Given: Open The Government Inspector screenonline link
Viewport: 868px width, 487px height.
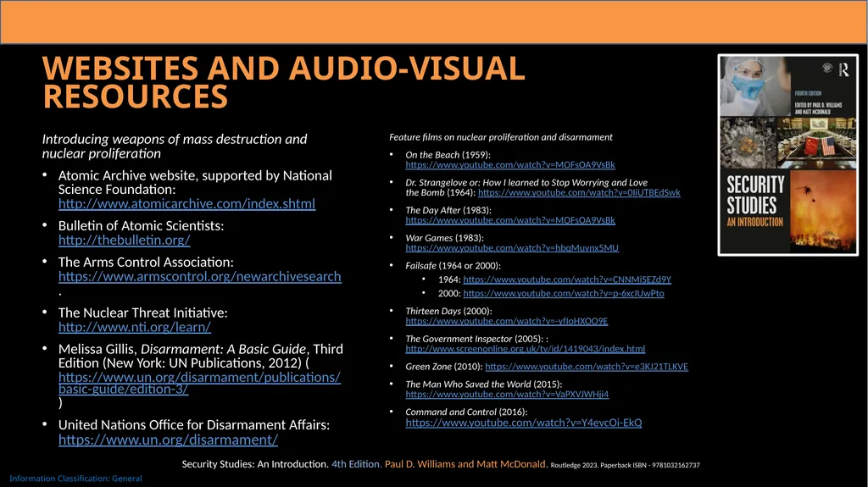Looking at the screenshot, I should point(526,349).
